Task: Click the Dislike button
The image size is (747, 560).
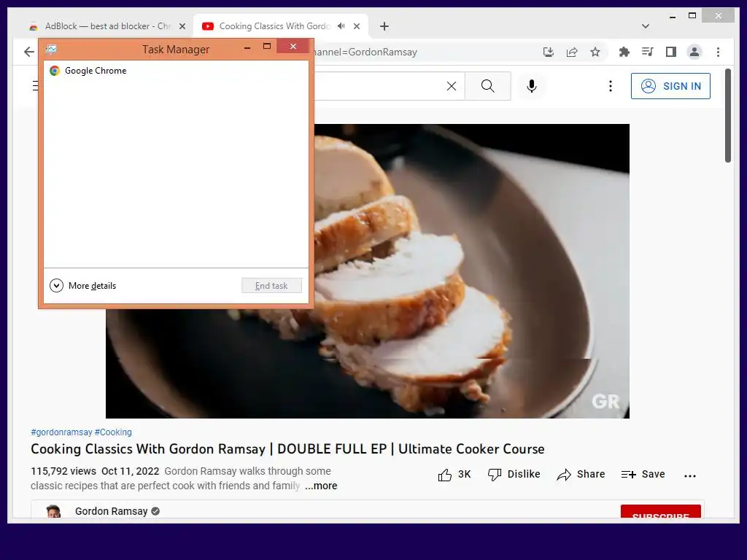Action: [x=514, y=474]
